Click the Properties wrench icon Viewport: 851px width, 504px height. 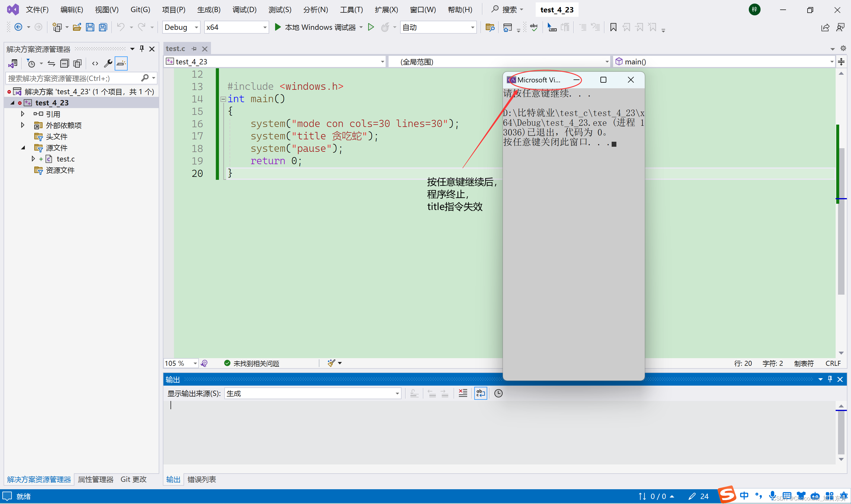point(108,63)
